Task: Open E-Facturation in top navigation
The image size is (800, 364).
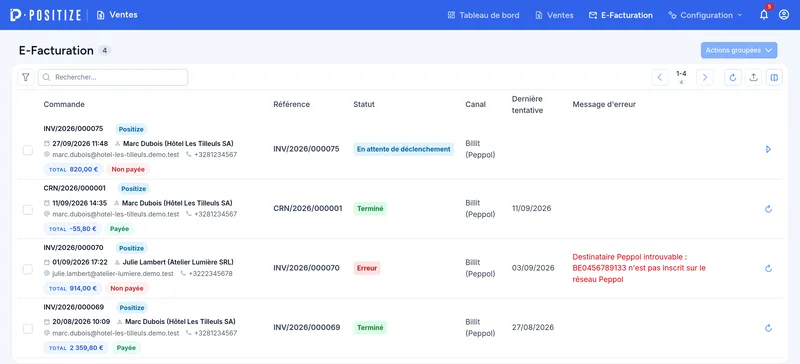Action: (620, 15)
